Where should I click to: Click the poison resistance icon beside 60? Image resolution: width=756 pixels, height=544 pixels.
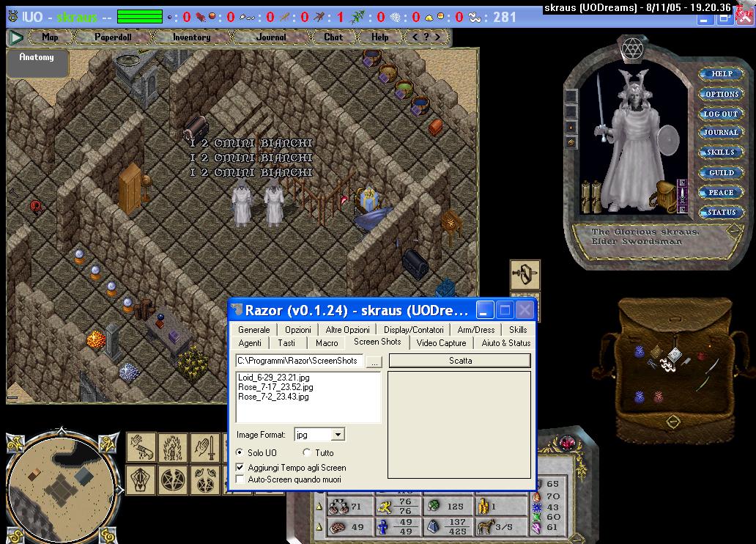point(537,518)
